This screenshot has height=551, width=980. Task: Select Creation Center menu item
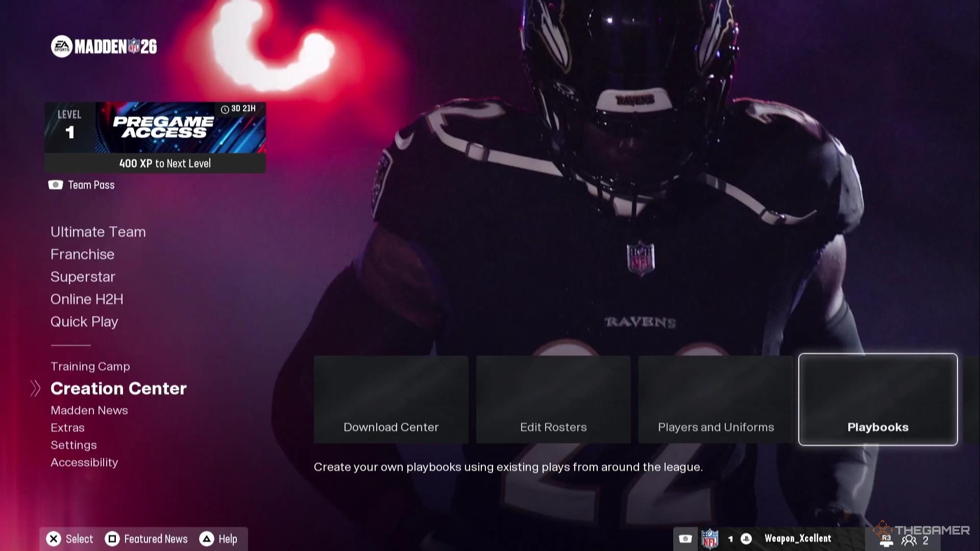pos(118,388)
